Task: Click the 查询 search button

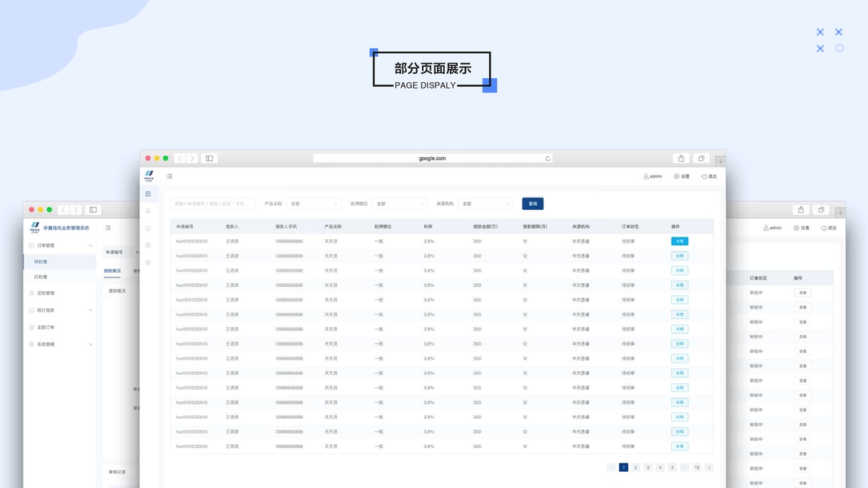Action: pyautogui.click(x=533, y=203)
